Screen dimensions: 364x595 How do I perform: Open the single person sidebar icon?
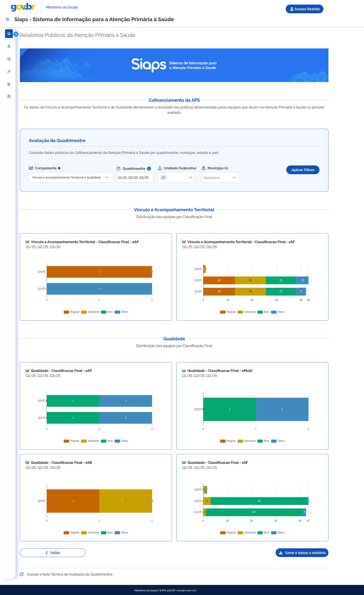(9, 46)
